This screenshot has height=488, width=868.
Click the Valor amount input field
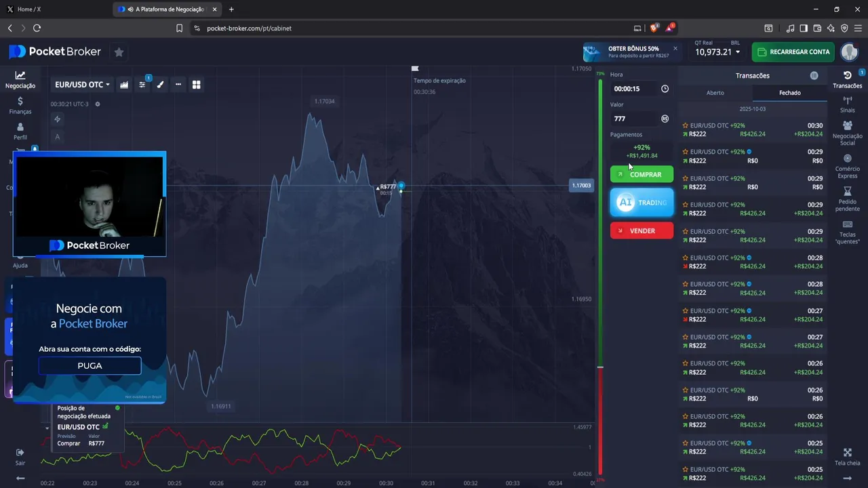[634, 119]
